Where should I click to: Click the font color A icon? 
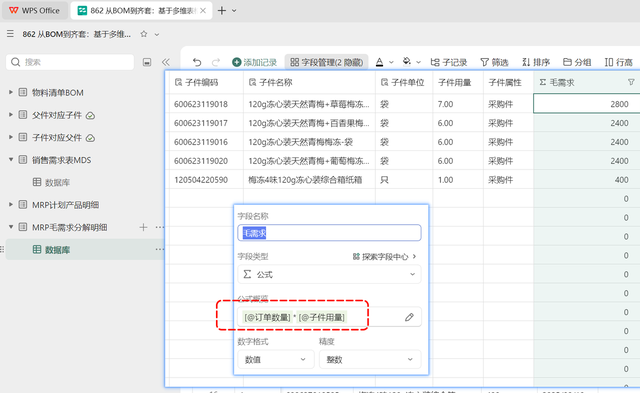tap(379, 62)
